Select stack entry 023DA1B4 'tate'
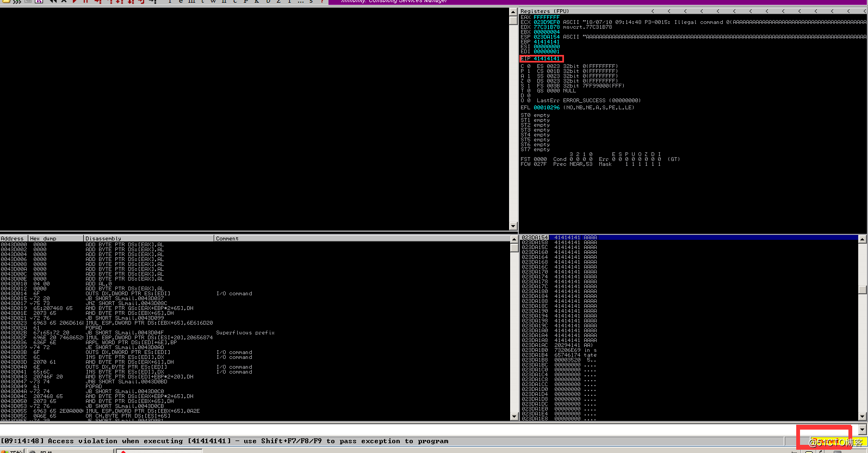This screenshot has height=453, width=868. click(591, 355)
